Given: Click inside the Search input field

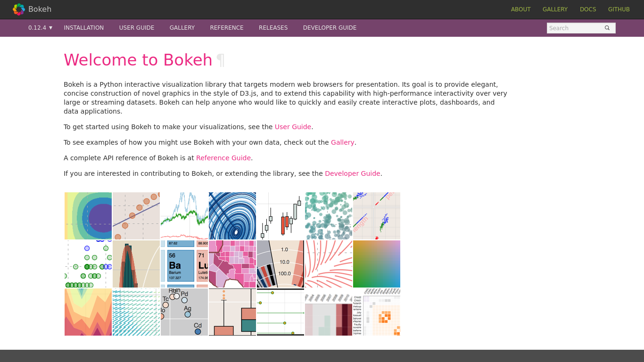Looking at the screenshot, I should click(x=575, y=28).
